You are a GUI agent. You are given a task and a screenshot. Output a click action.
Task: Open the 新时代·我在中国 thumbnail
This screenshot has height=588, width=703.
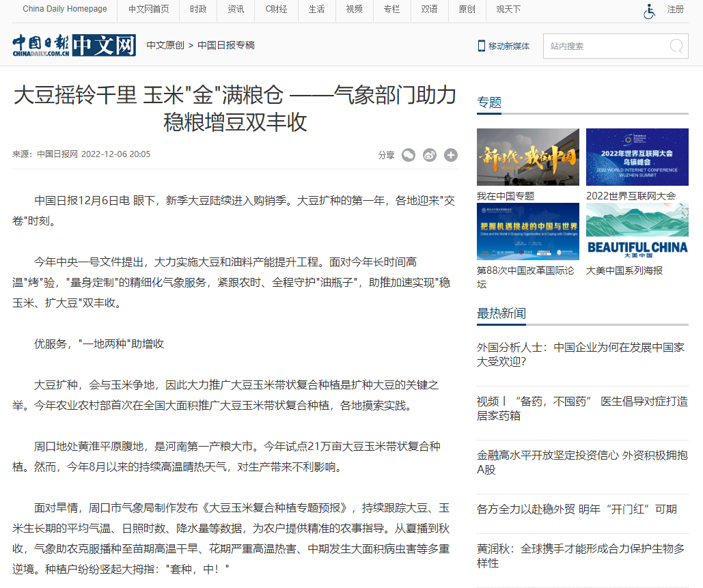[528, 157]
